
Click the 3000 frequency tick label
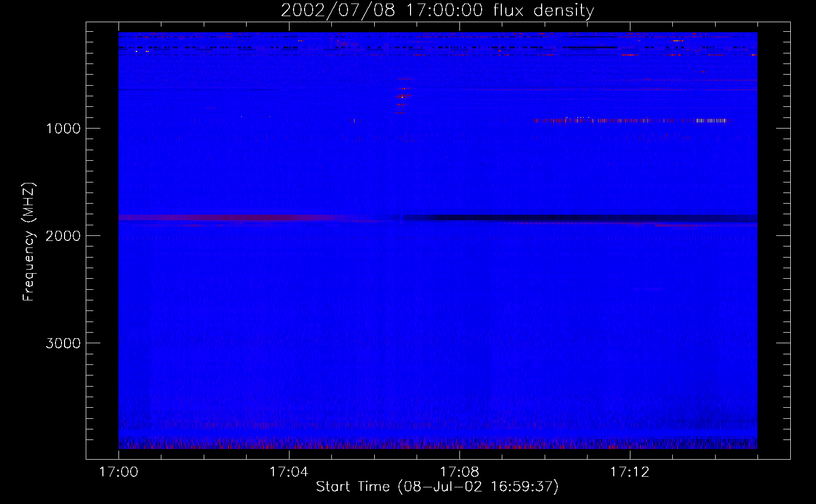tap(63, 343)
